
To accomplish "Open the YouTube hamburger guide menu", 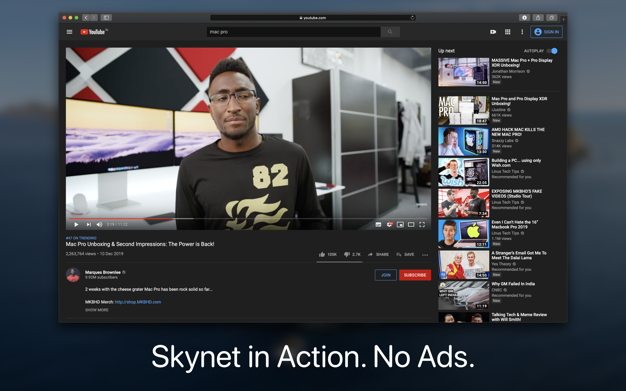I will pyautogui.click(x=69, y=32).
